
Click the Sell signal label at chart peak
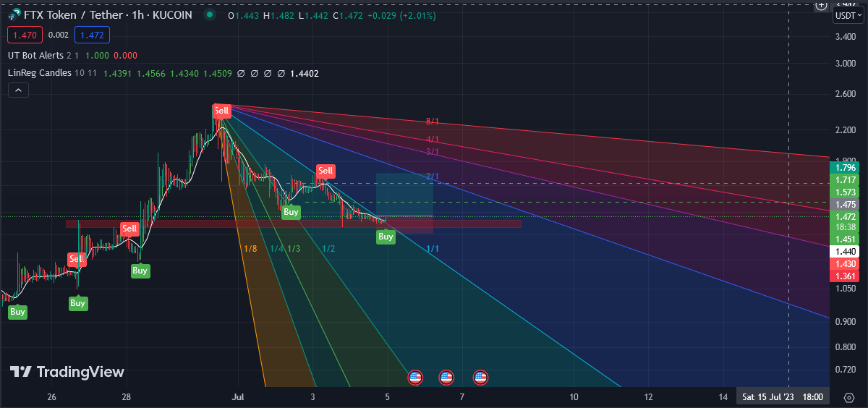pos(221,111)
